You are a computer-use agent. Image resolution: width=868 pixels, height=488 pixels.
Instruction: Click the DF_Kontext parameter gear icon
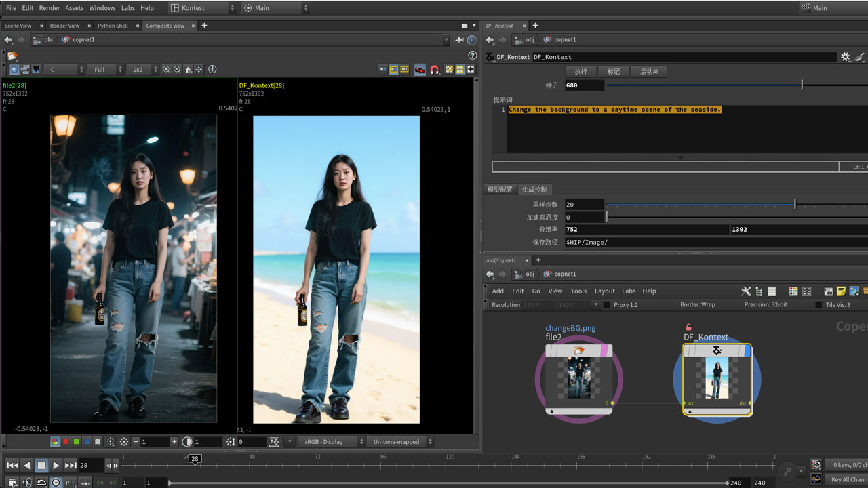pos(845,57)
